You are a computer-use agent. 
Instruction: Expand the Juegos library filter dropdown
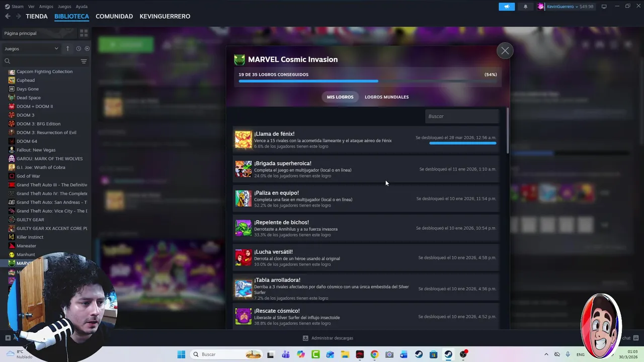click(x=31, y=49)
